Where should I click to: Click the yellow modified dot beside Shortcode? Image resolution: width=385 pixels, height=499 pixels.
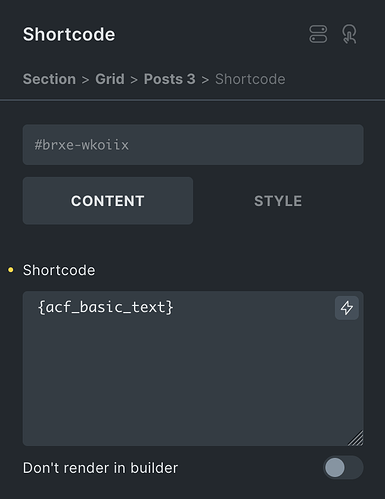(x=11, y=270)
